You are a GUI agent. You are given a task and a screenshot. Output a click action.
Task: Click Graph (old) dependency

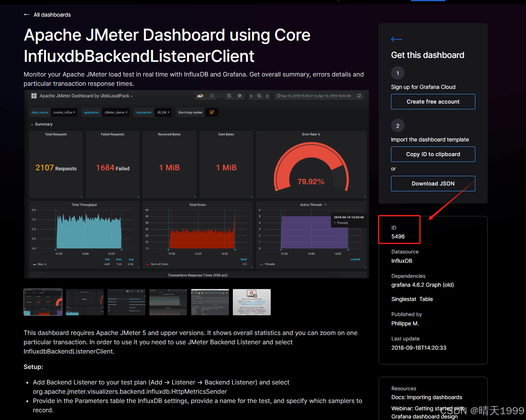point(440,285)
